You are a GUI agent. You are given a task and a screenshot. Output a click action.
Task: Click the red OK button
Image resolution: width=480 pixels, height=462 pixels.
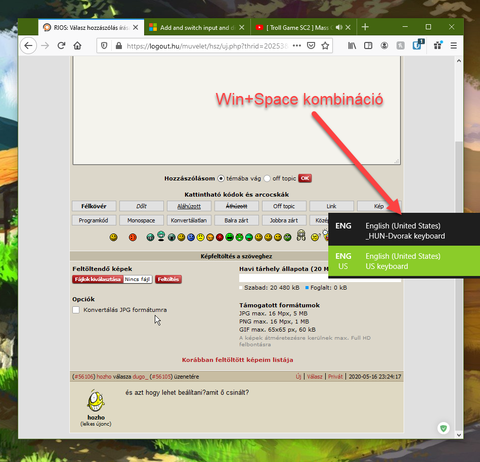pos(305,178)
